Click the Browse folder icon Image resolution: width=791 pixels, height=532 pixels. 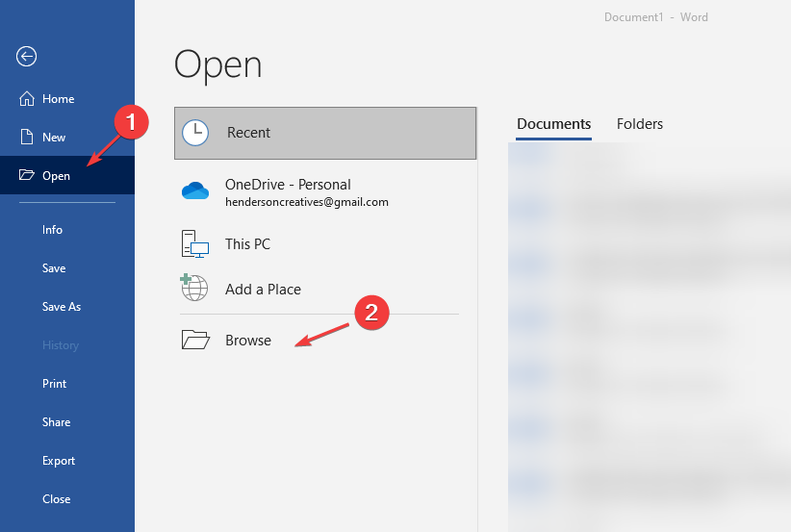(x=195, y=341)
